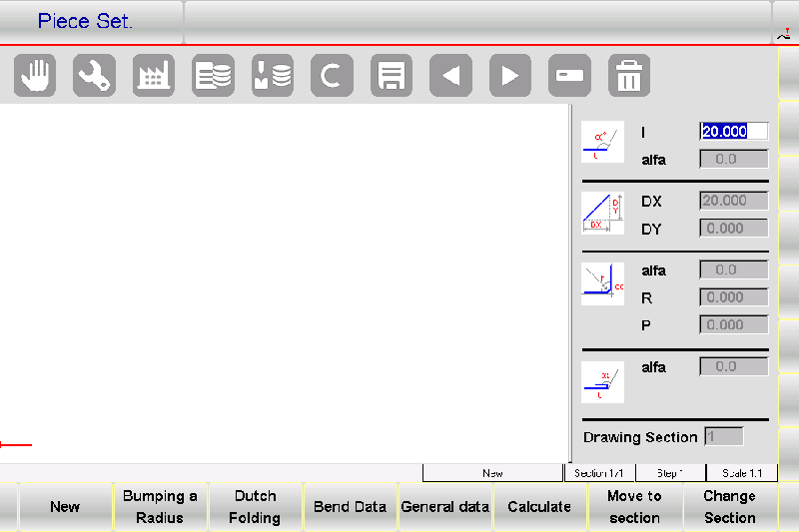The image size is (799, 532).
Task: Click the hand manual mode icon
Action: (x=35, y=75)
